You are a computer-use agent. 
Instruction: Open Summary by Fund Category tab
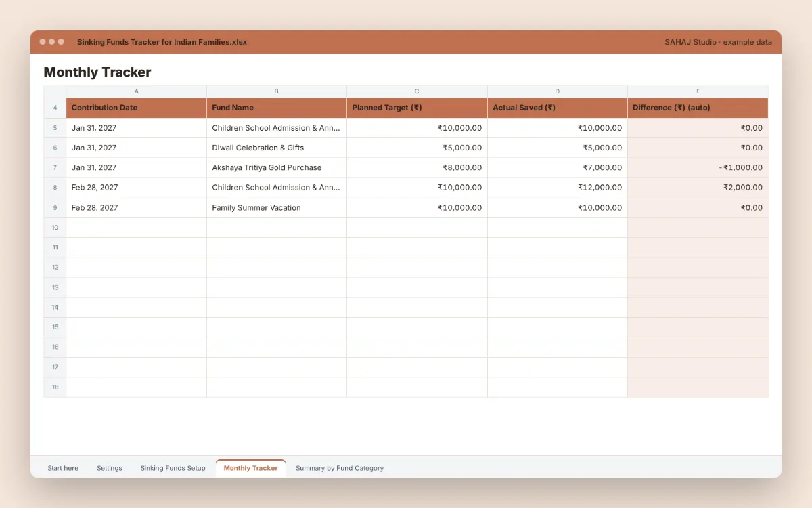point(340,468)
